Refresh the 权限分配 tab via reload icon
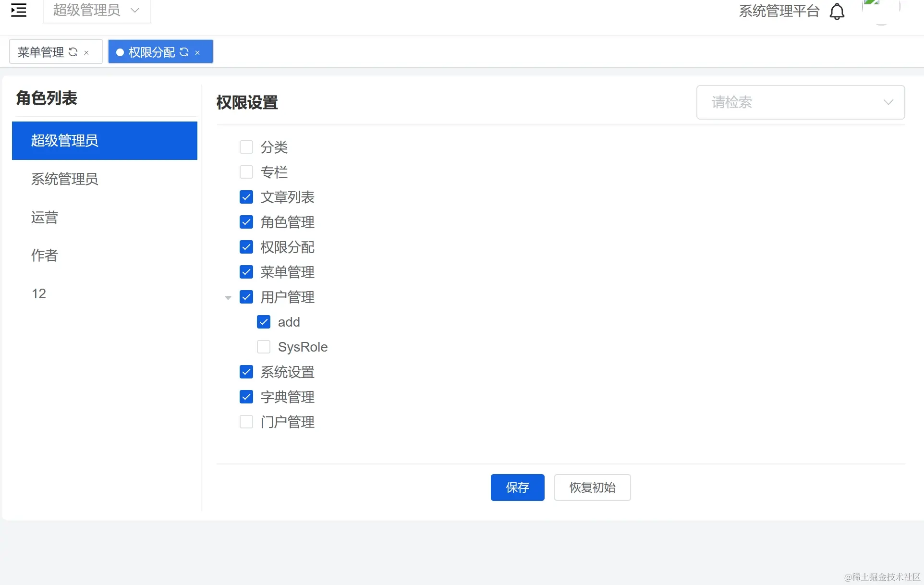 click(184, 52)
